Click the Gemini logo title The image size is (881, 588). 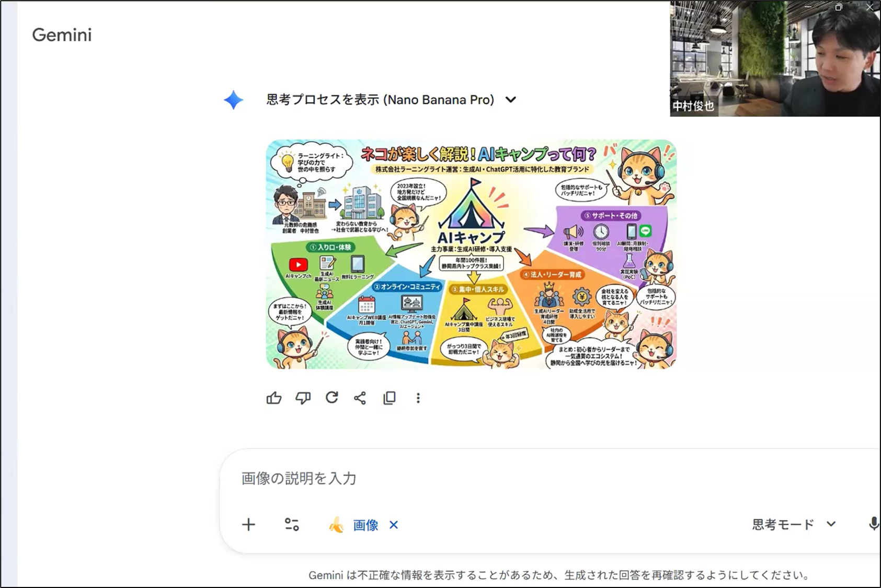(62, 35)
